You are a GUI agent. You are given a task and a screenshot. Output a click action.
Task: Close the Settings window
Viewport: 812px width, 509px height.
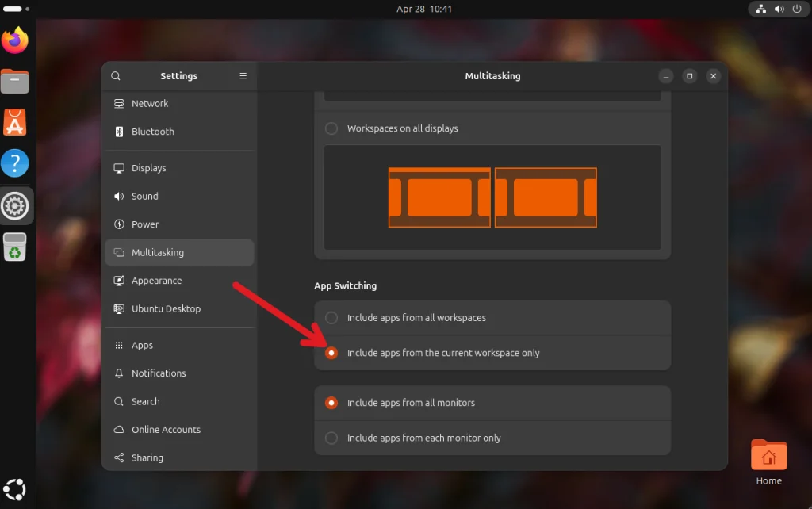point(714,76)
